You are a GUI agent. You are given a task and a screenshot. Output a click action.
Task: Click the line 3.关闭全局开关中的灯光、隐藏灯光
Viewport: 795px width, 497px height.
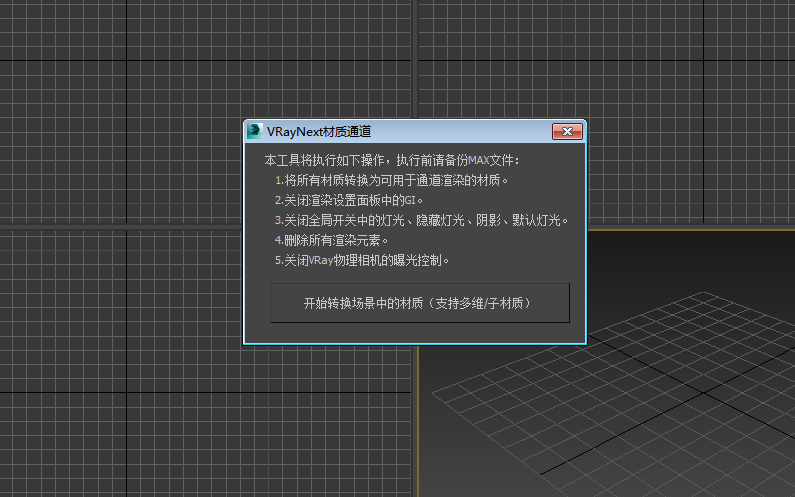[x=421, y=220]
